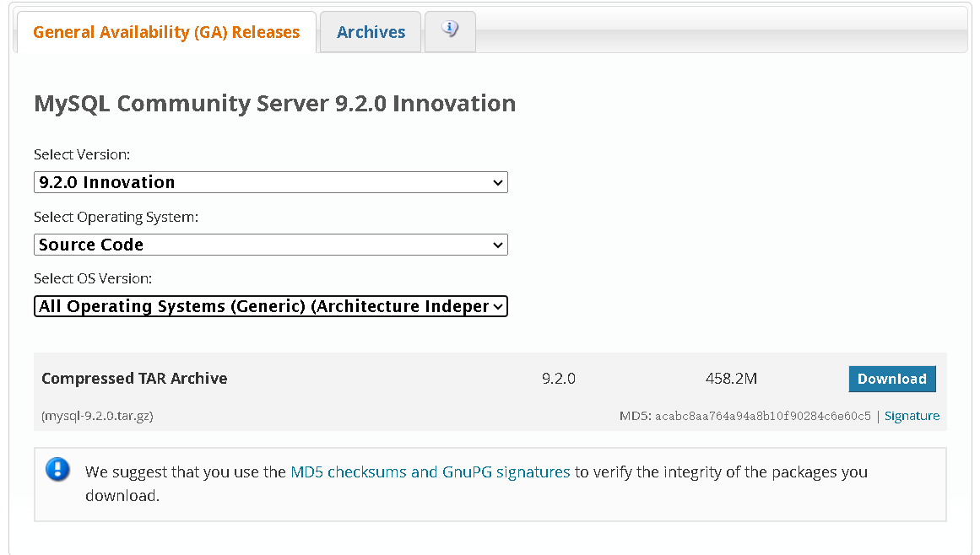Click the Compressed TAR Archive title
The height and width of the screenshot is (555, 980).
(x=134, y=379)
